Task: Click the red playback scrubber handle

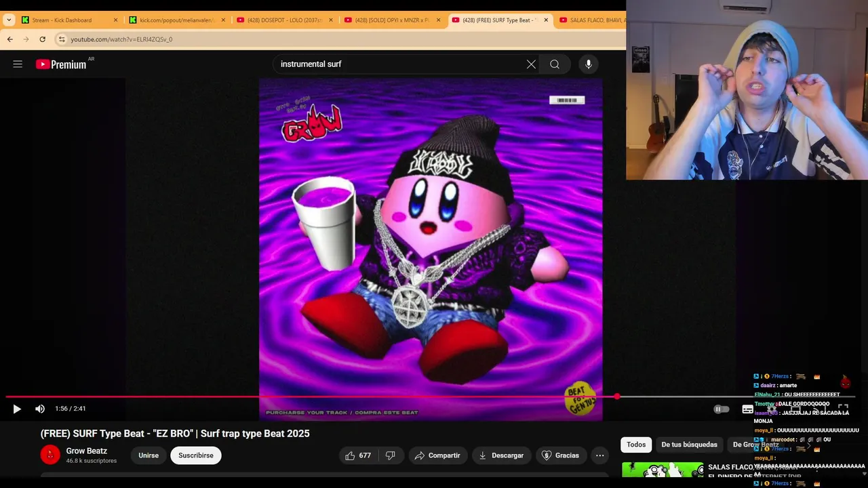Action: pyautogui.click(x=617, y=396)
